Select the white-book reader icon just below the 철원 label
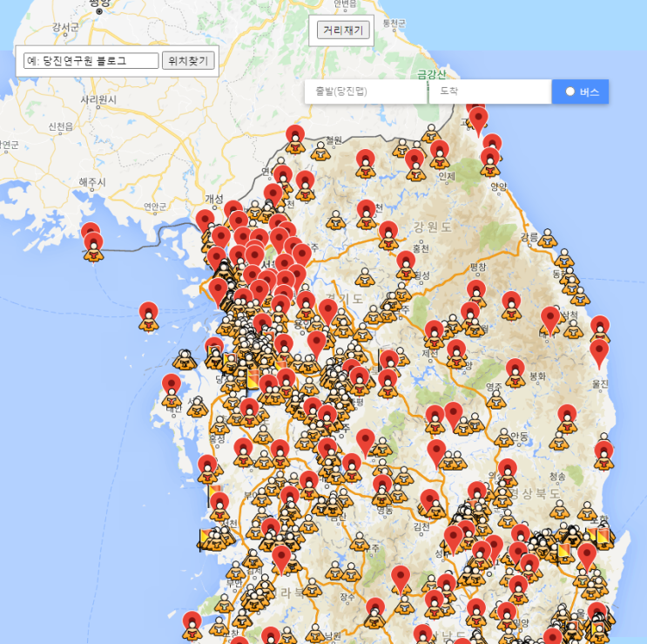The width and height of the screenshot is (647, 644). 320,152
